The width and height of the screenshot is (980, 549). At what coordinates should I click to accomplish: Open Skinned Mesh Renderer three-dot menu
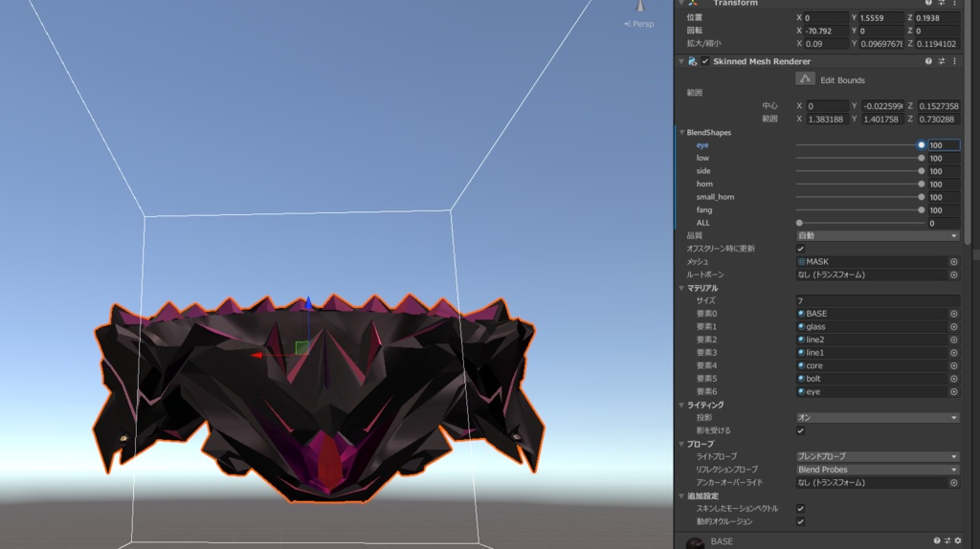point(954,61)
